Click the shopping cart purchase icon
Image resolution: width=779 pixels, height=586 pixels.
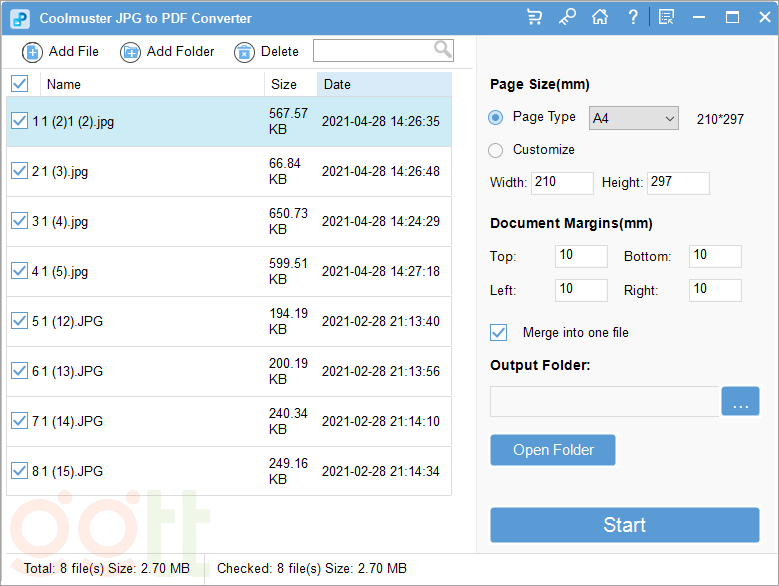click(x=534, y=18)
